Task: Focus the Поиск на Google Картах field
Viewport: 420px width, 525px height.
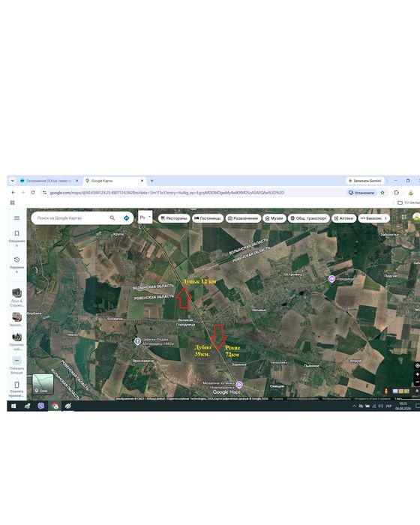Action: tap(72, 218)
